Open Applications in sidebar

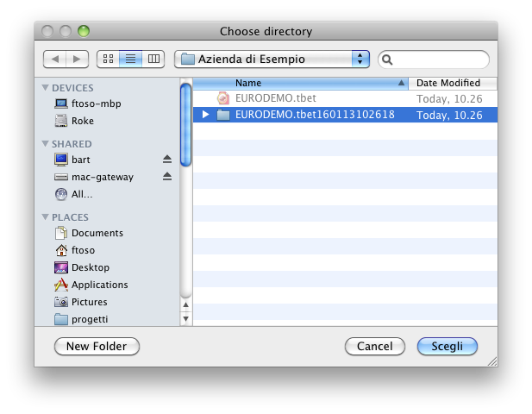(x=99, y=285)
